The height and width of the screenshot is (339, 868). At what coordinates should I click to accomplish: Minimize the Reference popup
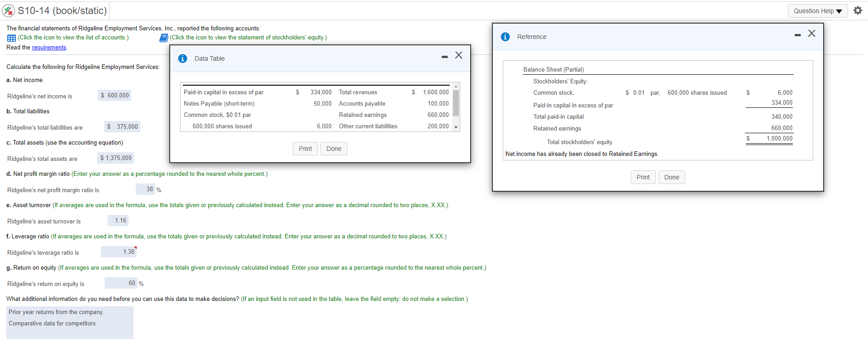(798, 35)
